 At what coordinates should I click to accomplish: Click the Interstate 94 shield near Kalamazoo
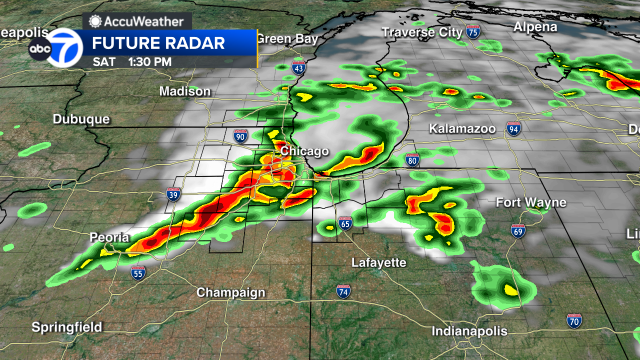[x=513, y=129]
